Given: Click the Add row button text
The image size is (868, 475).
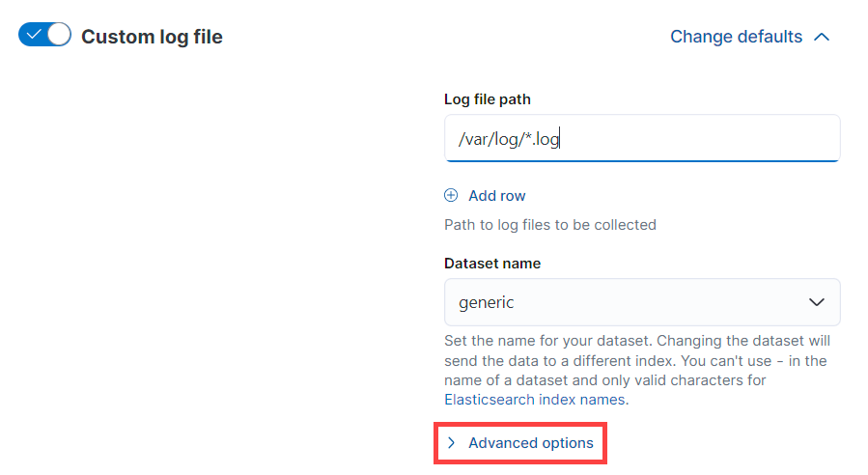Looking at the screenshot, I should click(x=496, y=195).
